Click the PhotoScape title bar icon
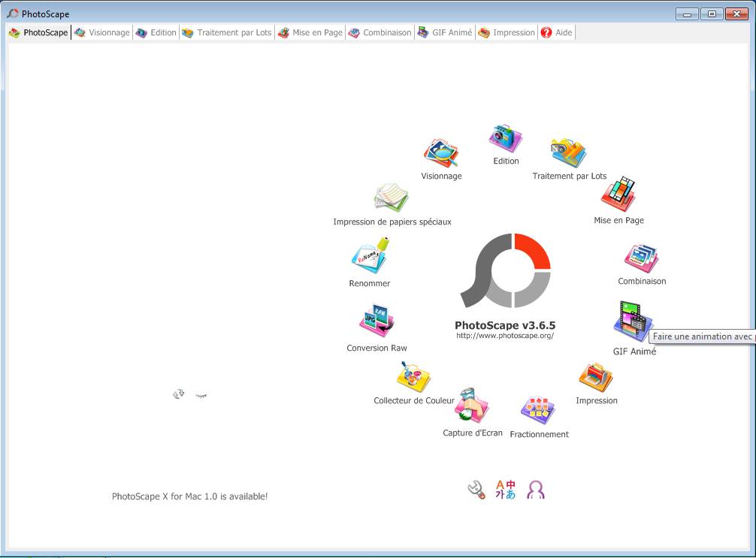Image resolution: width=756 pixels, height=558 pixels. click(13, 14)
